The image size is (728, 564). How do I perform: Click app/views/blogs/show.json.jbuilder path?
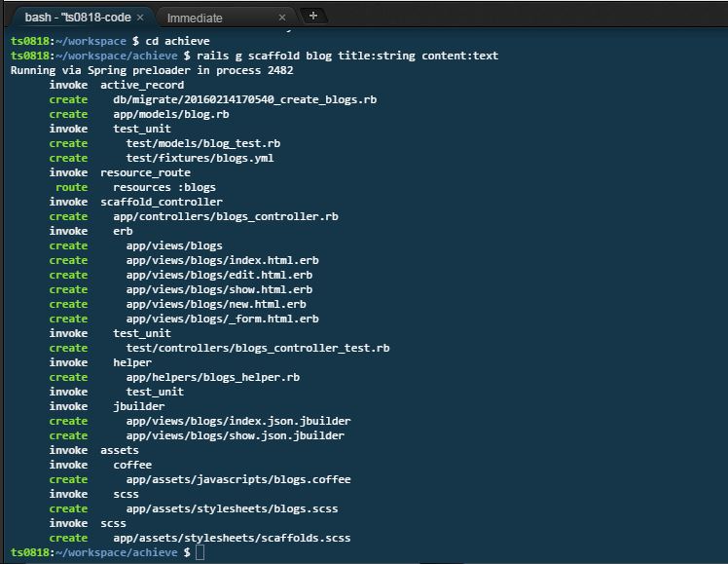(235, 435)
